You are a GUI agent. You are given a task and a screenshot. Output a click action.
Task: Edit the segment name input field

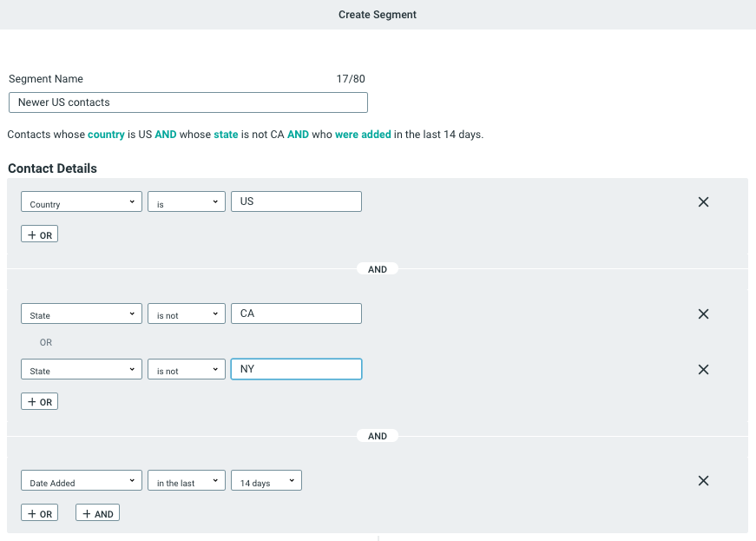coord(187,102)
